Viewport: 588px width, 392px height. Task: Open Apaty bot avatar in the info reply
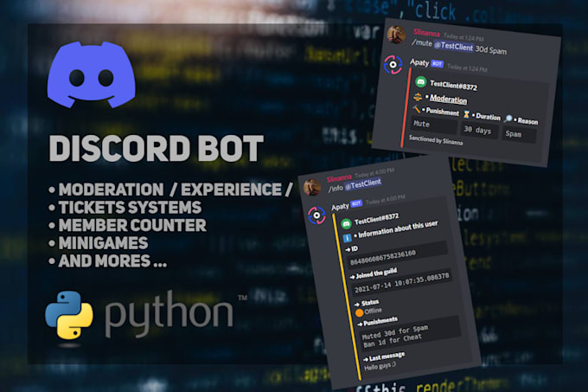pos(316,215)
